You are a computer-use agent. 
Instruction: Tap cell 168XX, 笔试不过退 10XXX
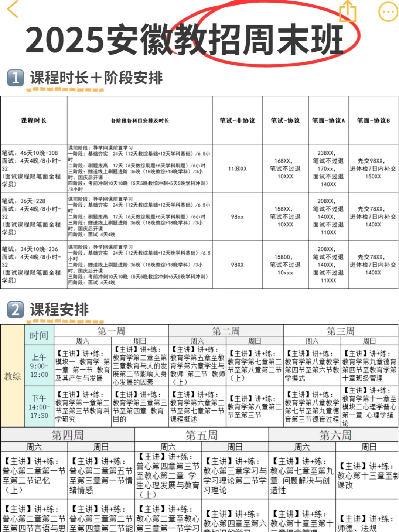click(285, 168)
